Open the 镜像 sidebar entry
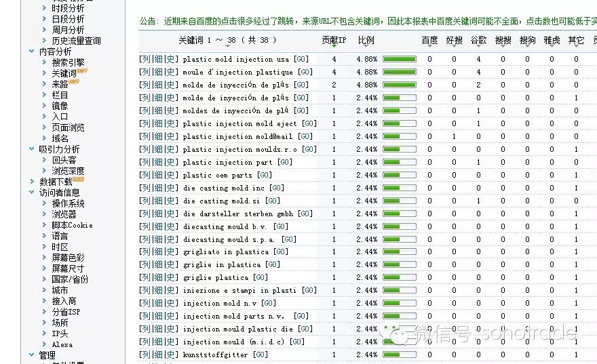Screen dimensions: 597x364 click(60, 105)
